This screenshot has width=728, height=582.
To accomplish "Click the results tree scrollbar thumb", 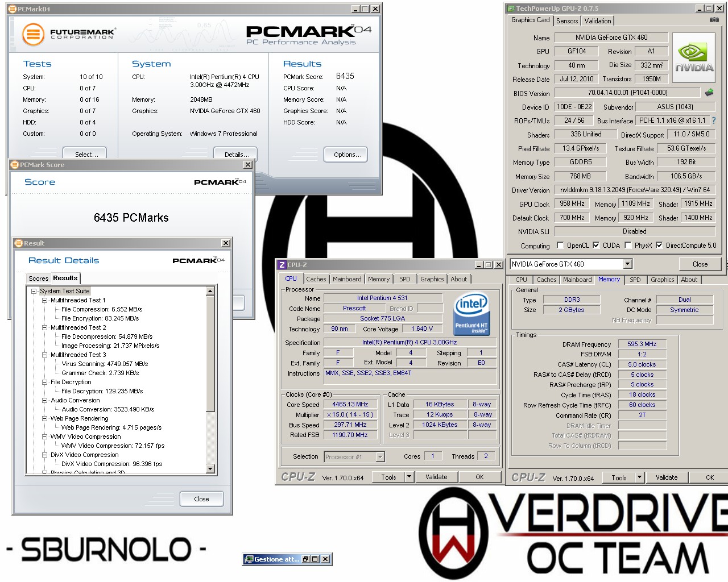I will pyautogui.click(x=210, y=353).
